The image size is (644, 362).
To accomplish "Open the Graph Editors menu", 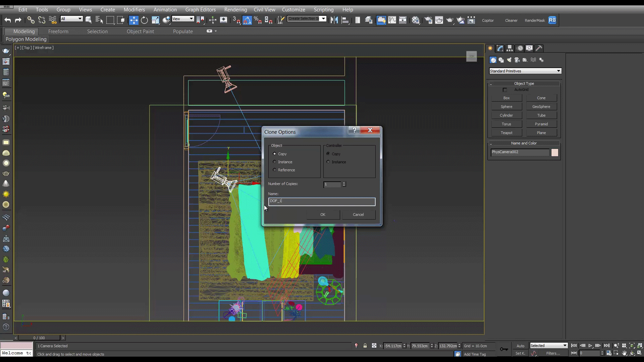I will (x=200, y=9).
